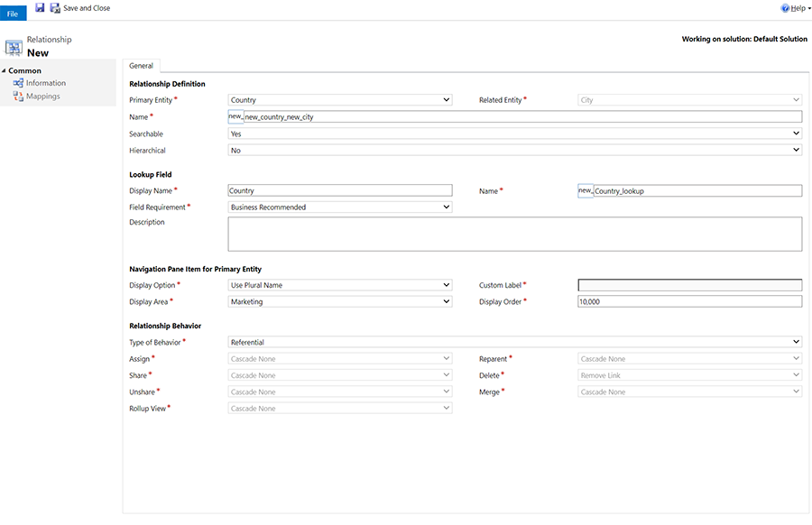Collapse the Common section in sidebar

pos(5,69)
